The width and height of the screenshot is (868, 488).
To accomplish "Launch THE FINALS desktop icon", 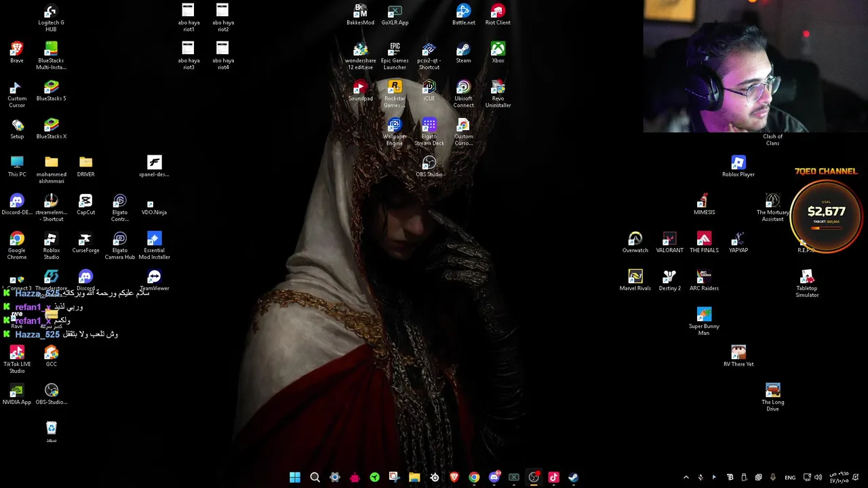I will pos(704,243).
